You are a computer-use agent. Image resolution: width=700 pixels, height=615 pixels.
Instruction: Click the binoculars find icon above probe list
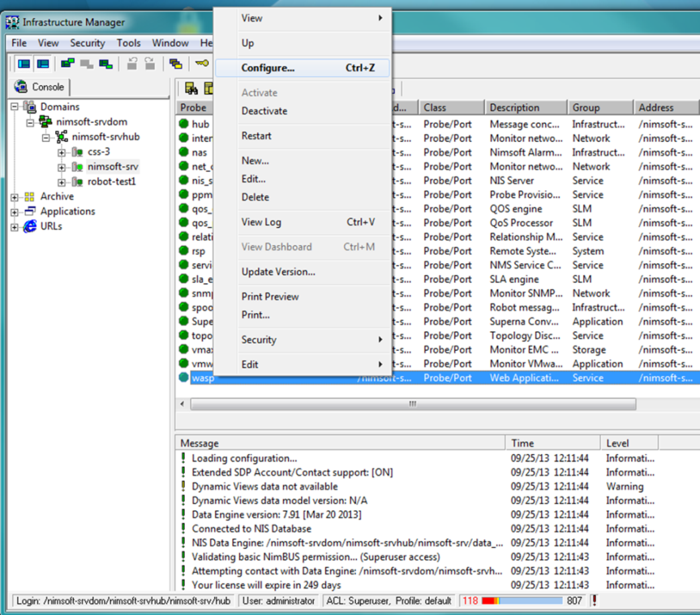(x=191, y=89)
